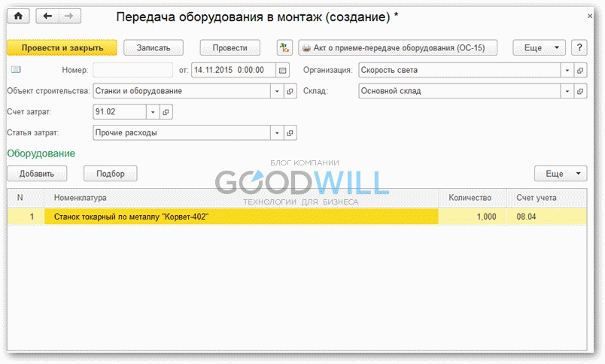Go back with the left arrow
Image resolution: width=605 pixels, height=364 pixels.
pos(48,16)
